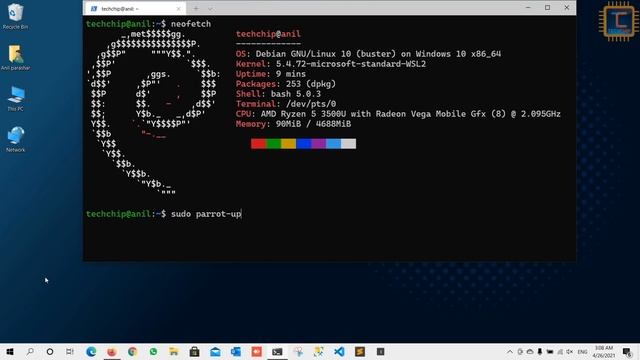The width and height of the screenshot is (640, 360).
Task: Open the Anil parashar user folder icon
Action: click(x=16, y=58)
